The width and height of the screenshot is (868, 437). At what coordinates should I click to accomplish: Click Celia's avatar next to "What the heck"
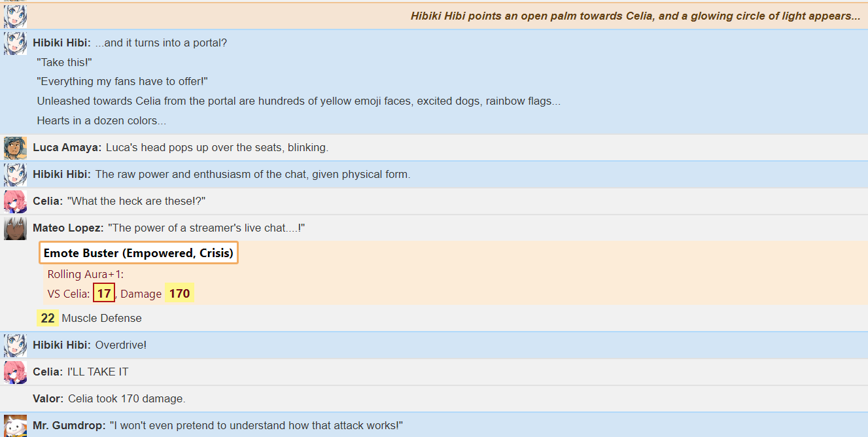(15, 201)
